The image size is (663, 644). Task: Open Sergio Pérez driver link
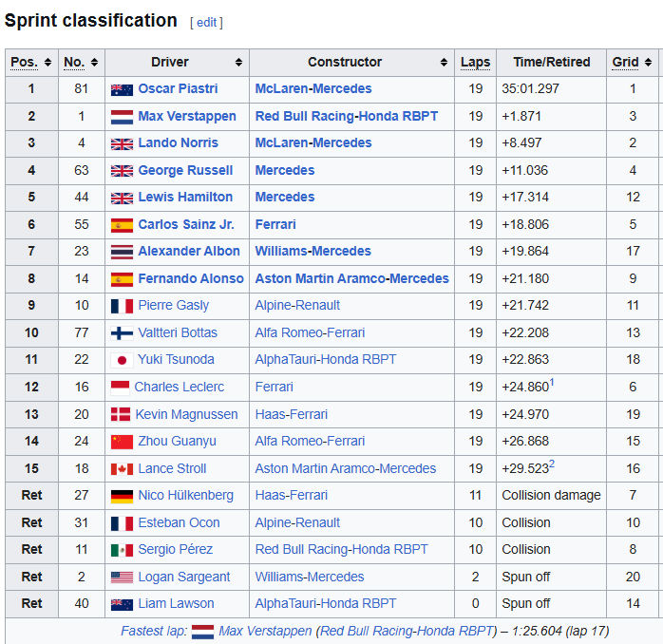point(176,550)
